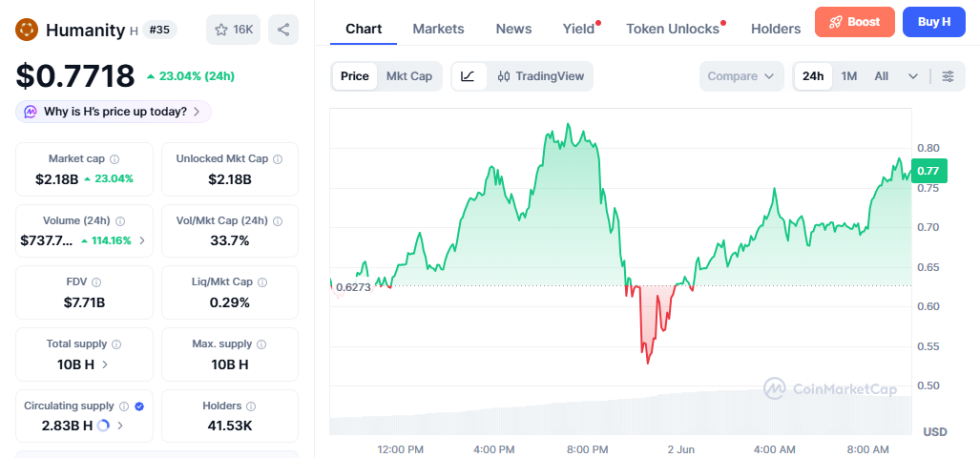This screenshot has height=458, width=980.
Task: Click the 23.04% (24h) change text
Action: pyautogui.click(x=191, y=77)
